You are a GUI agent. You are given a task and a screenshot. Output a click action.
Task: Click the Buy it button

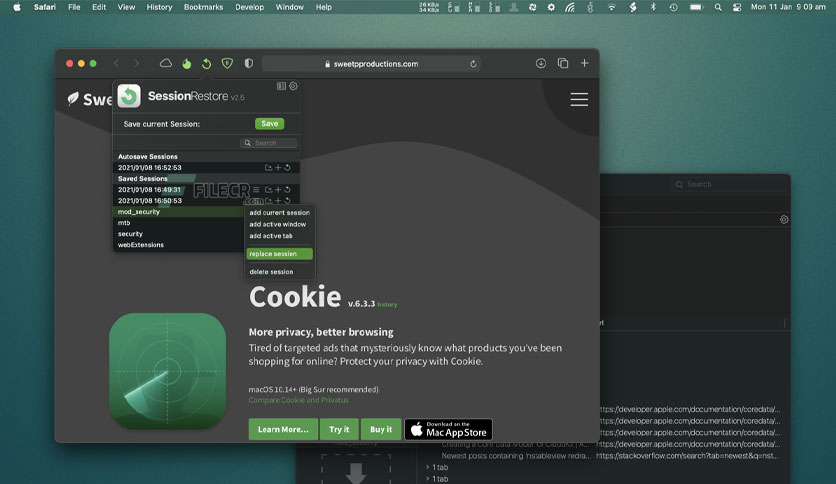[381, 430]
